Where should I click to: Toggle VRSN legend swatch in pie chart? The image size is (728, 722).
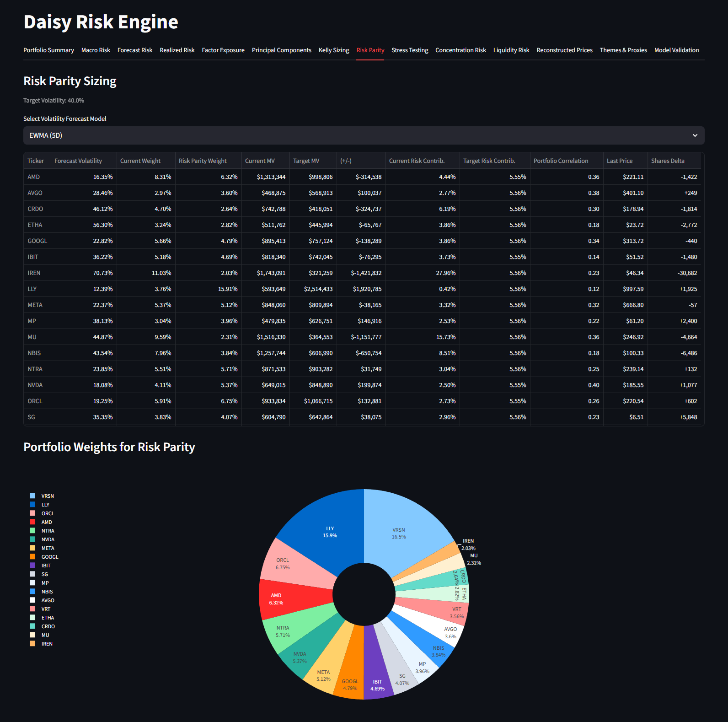point(32,496)
